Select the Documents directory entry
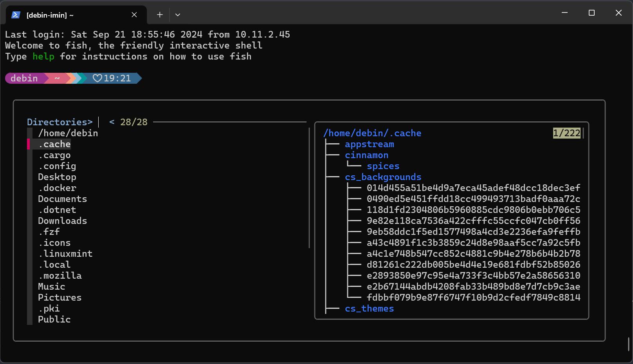 click(63, 199)
